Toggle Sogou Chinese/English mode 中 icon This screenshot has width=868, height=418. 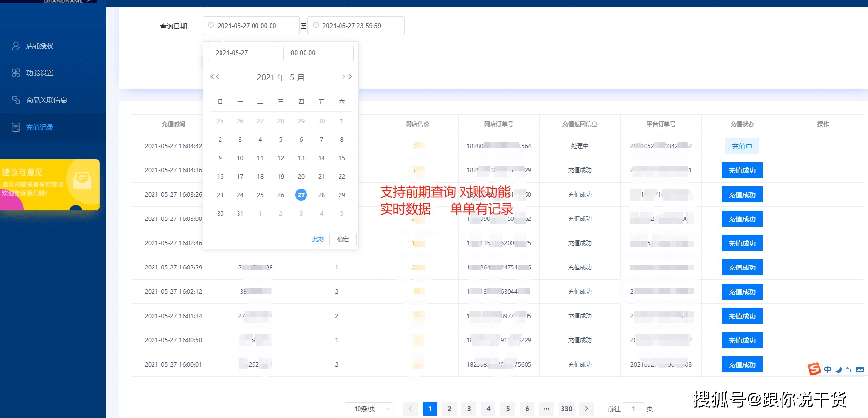[x=828, y=369]
